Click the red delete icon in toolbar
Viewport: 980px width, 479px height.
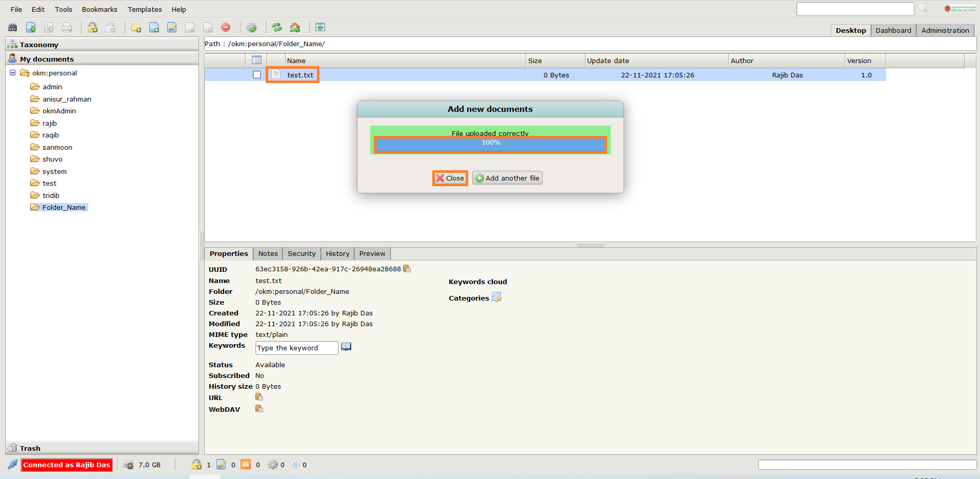tap(226, 28)
